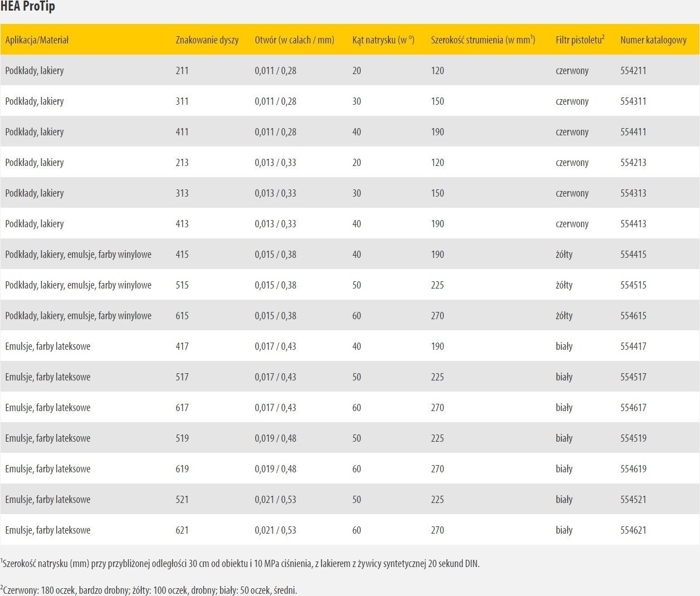700x596 pixels.
Task: Select nozzle marking 417
Action: [x=182, y=346]
